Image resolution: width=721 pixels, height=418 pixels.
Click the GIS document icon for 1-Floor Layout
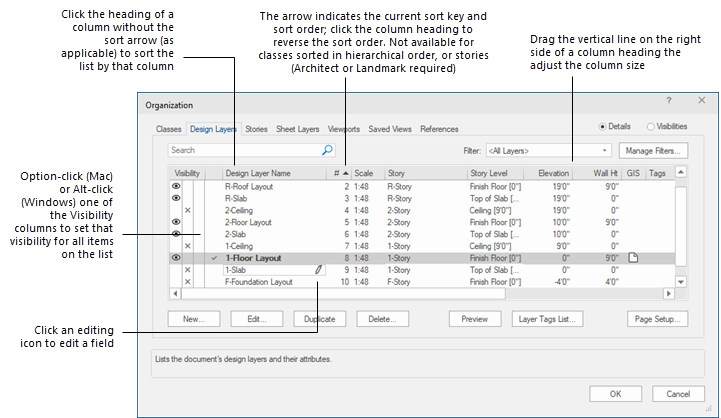coord(632,258)
